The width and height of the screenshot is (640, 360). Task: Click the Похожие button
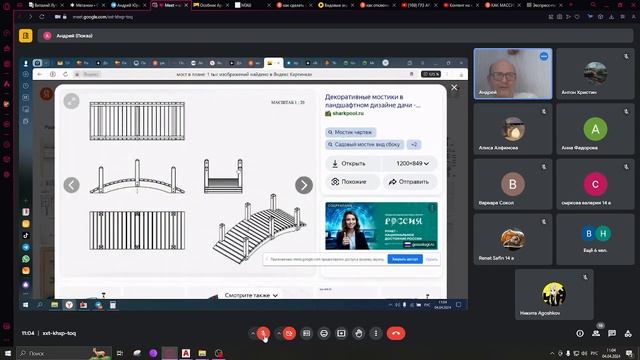click(x=353, y=182)
